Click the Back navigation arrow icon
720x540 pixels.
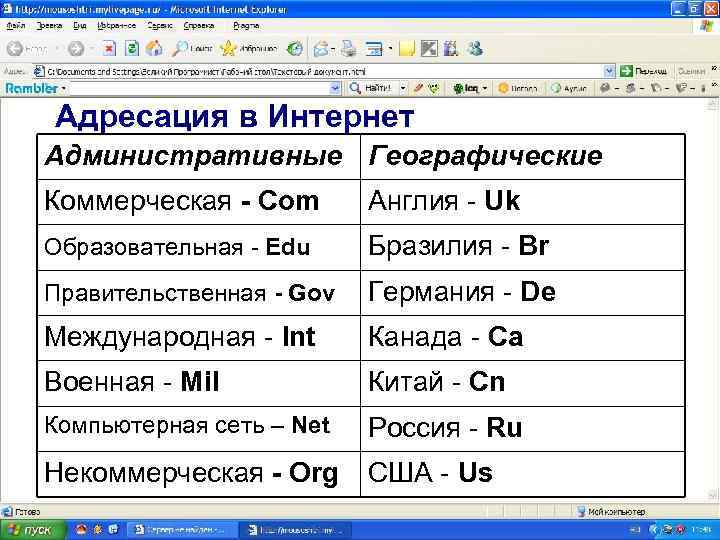pos(15,48)
